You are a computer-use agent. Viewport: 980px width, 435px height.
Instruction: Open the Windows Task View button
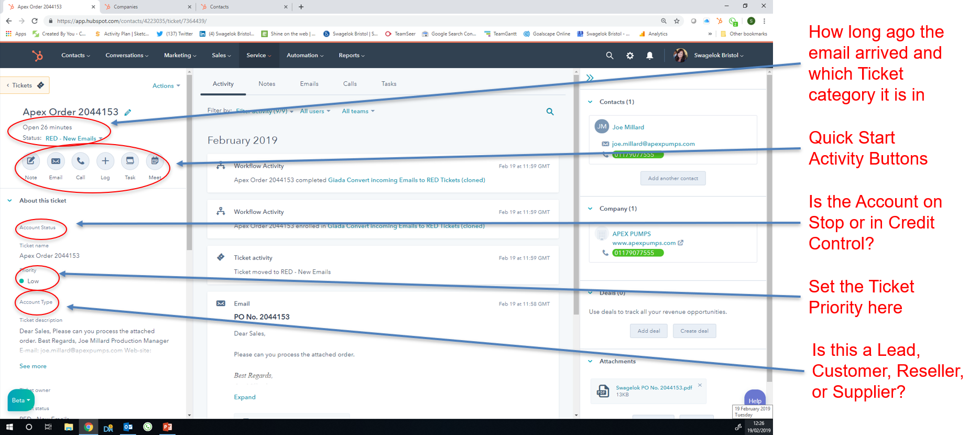click(x=48, y=427)
